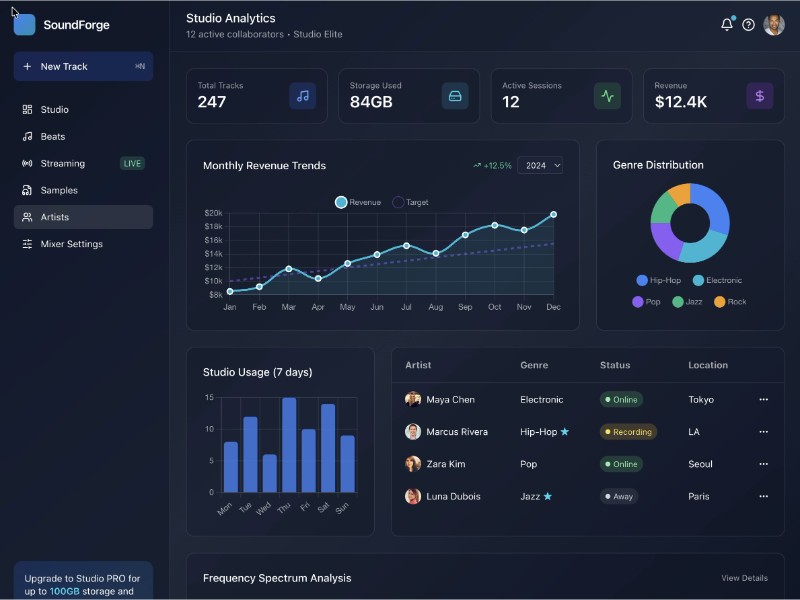The height and width of the screenshot is (600, 800).
Task: Click the Streaming broadcast icon
Action: point(27,163)
